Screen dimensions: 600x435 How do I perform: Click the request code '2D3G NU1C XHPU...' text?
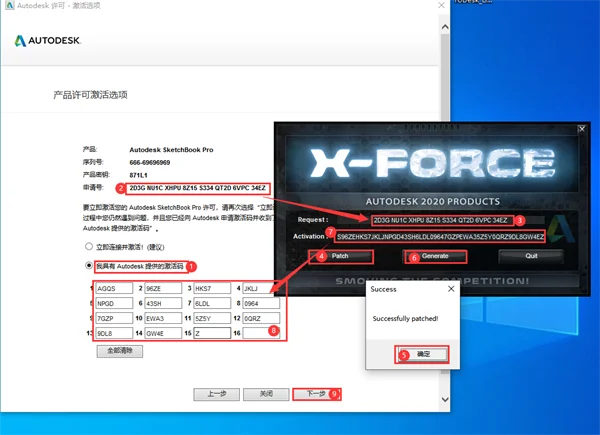[x=197, y=188]
